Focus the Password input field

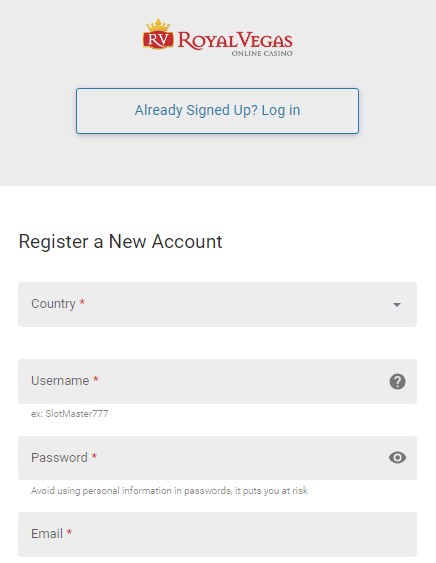pos(217,458)
